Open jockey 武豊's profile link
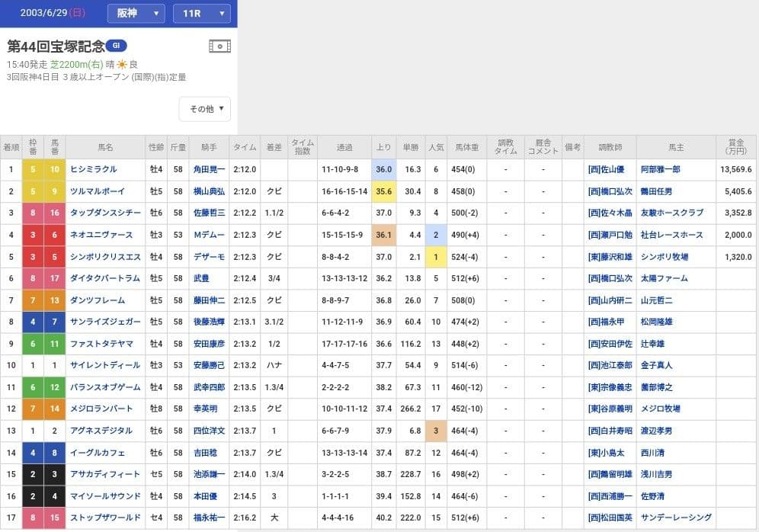The width and height of the screenshot is (759, 532). click(202, 278)
